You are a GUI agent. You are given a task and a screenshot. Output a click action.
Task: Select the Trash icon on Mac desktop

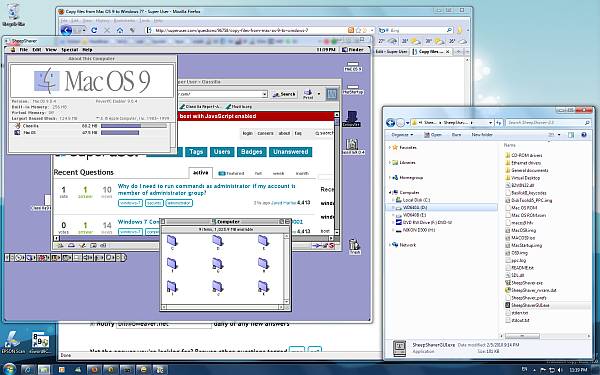coord(354,246)
